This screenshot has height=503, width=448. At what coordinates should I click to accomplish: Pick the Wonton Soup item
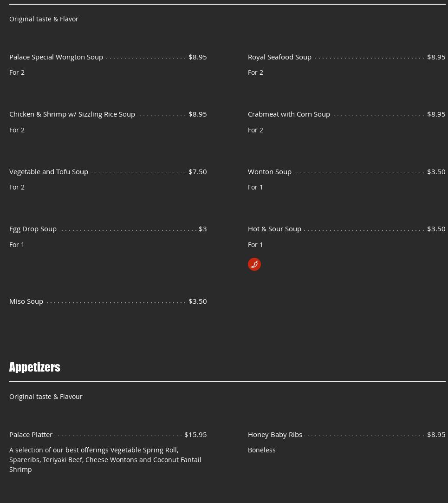point(270,172)
